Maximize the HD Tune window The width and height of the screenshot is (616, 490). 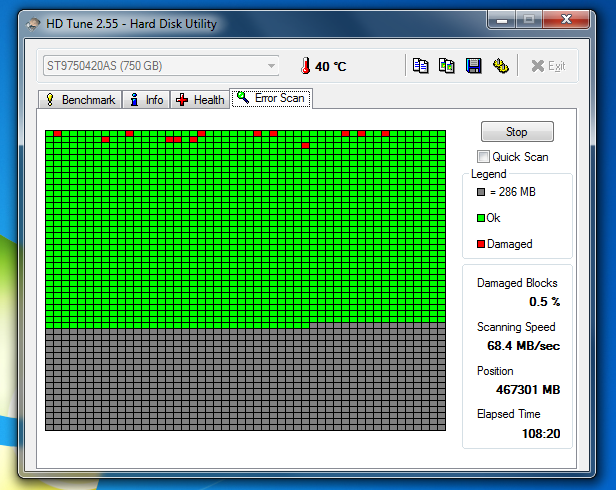[x=529, y=20]
